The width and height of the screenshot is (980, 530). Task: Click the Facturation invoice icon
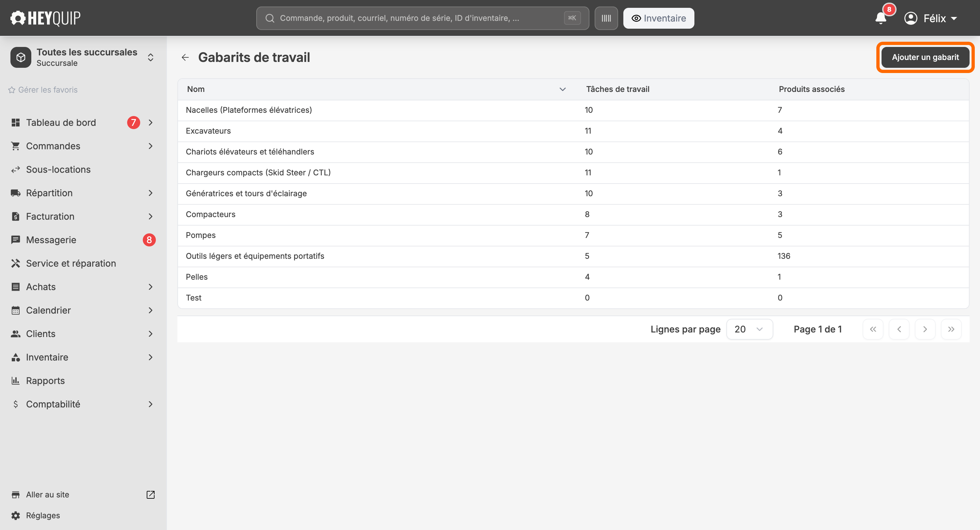point(16,216)
